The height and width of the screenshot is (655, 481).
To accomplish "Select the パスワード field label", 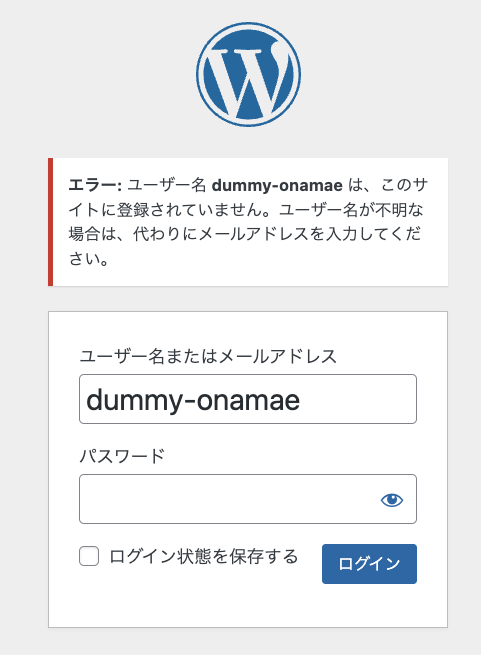I will coord(122,456).
